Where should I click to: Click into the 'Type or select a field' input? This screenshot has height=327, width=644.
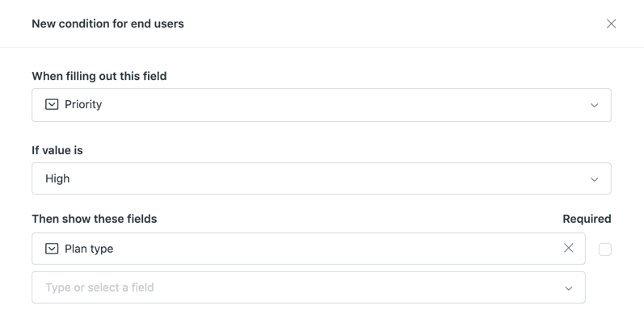click(242, 288)
